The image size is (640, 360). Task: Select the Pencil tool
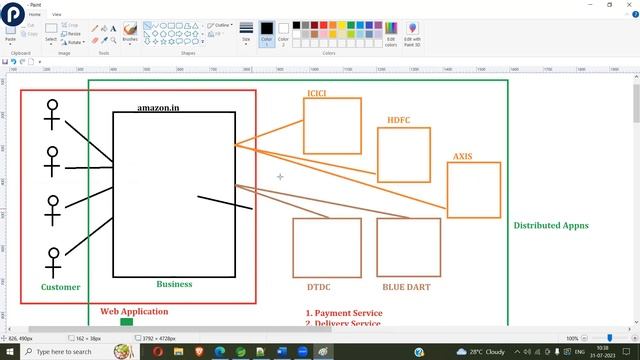pyautogui.click(x=95, y=28)
